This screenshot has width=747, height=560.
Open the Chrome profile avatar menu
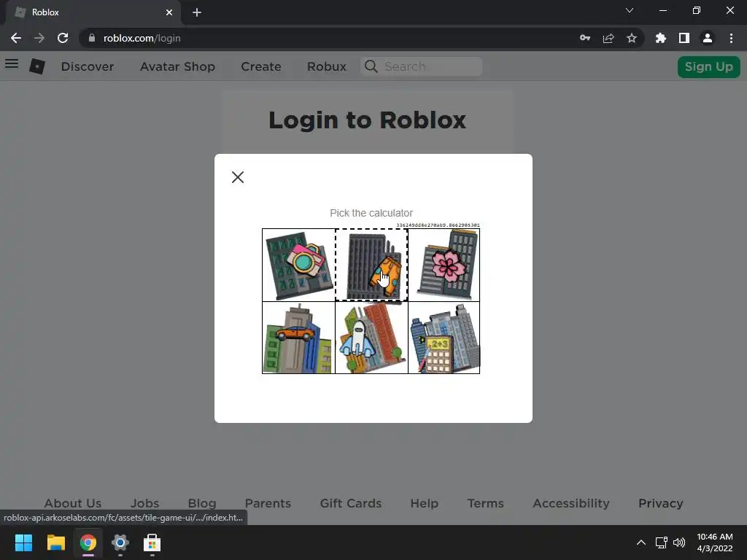click(708, 38)
